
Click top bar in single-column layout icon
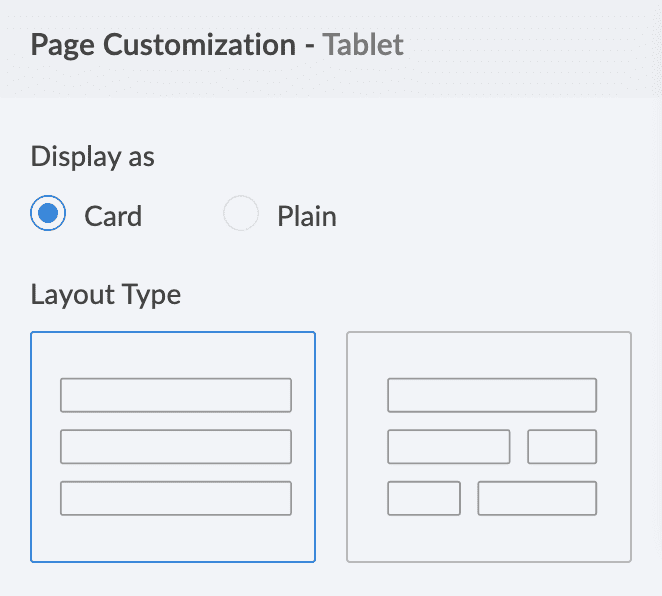176,395
